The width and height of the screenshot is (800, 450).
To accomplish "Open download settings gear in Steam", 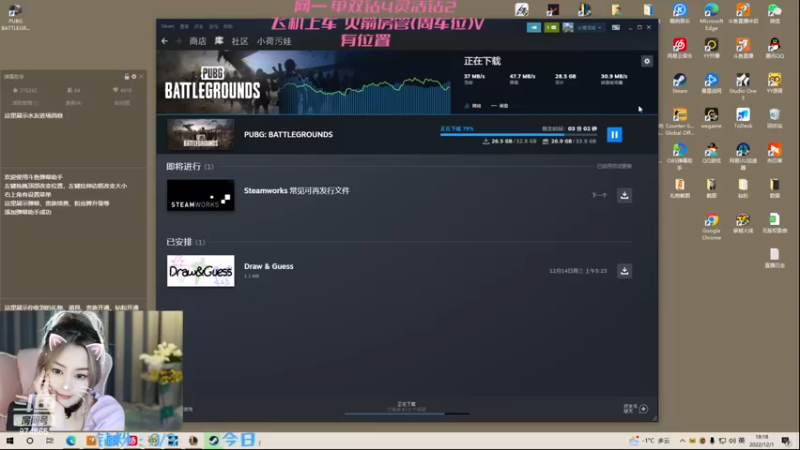I will pyautogui.click(x=646, y=61).
